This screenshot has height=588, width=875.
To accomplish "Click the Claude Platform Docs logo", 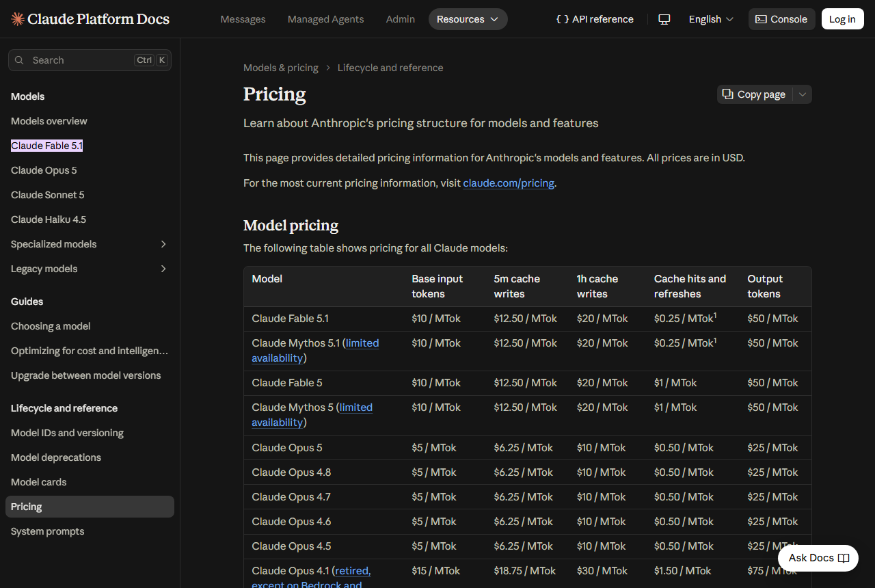I will coord(90,19).
